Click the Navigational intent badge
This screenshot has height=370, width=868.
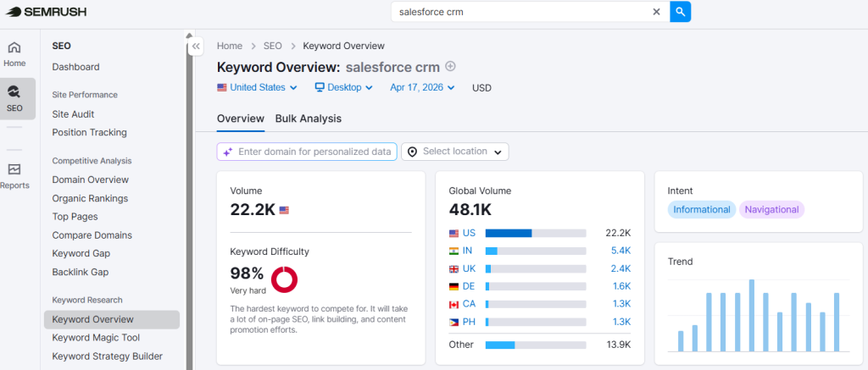tap(771, 210)
